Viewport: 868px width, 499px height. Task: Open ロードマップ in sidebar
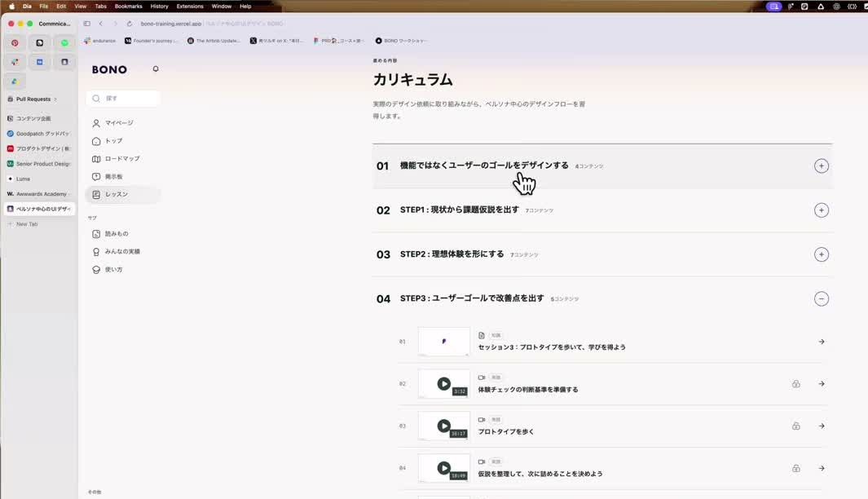123,158
